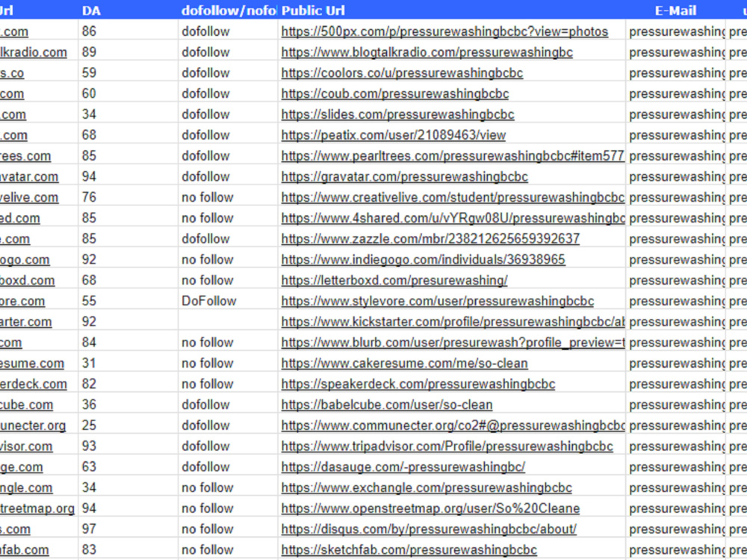
Task: Select DA cell with value 55
Action: tap(128, 301)
